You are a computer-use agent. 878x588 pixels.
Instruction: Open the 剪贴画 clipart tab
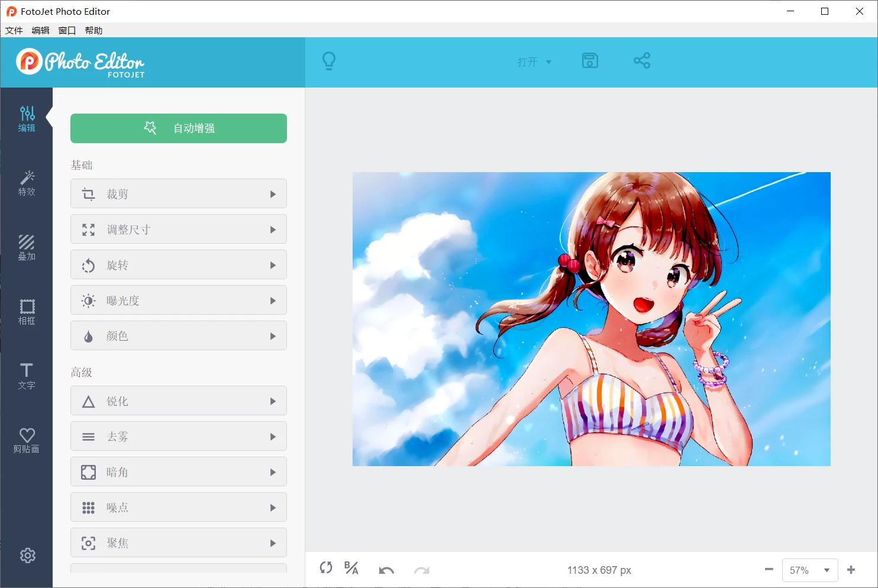tap(27, 441)
